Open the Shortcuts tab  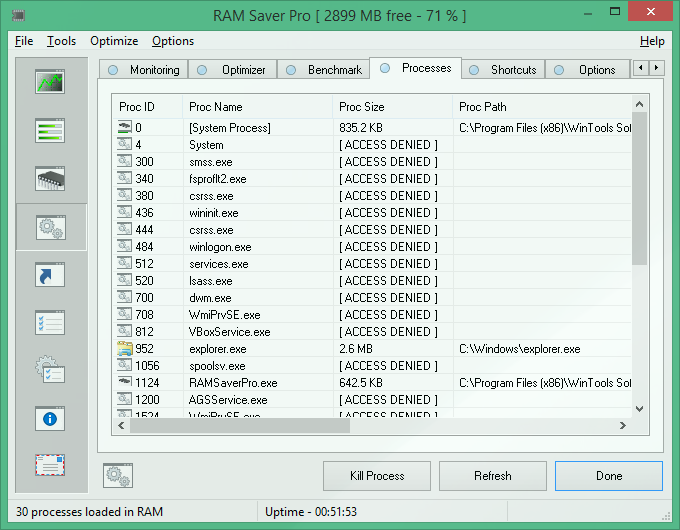(503, 70)
